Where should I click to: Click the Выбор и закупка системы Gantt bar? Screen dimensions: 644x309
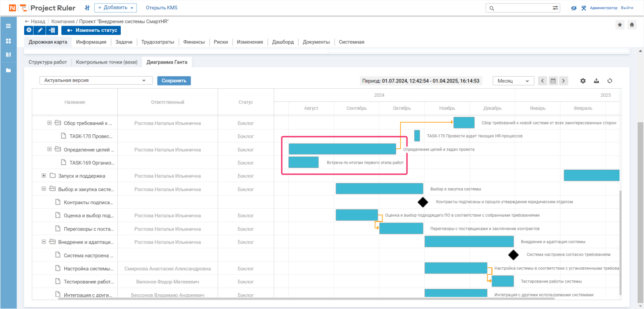pos(379,189)
